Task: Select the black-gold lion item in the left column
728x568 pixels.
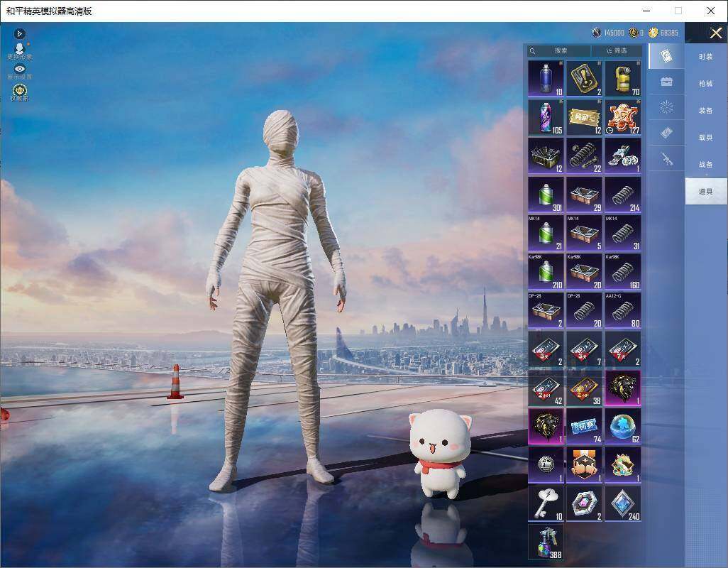Action: click(x=546, y=426)
